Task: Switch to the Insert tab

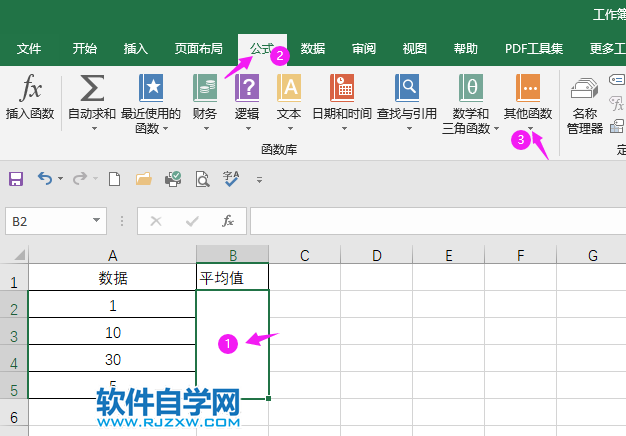Action: pyautogui.click(x=136, y=49)
